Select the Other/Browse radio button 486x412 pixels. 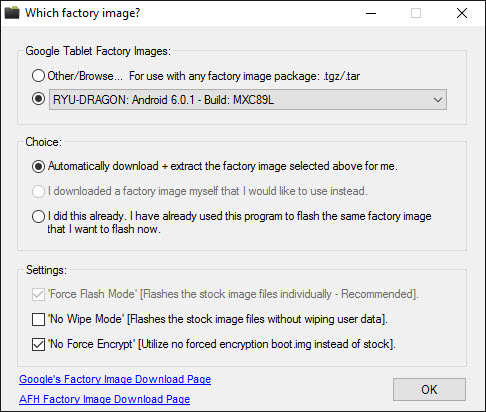click(38, 76)
